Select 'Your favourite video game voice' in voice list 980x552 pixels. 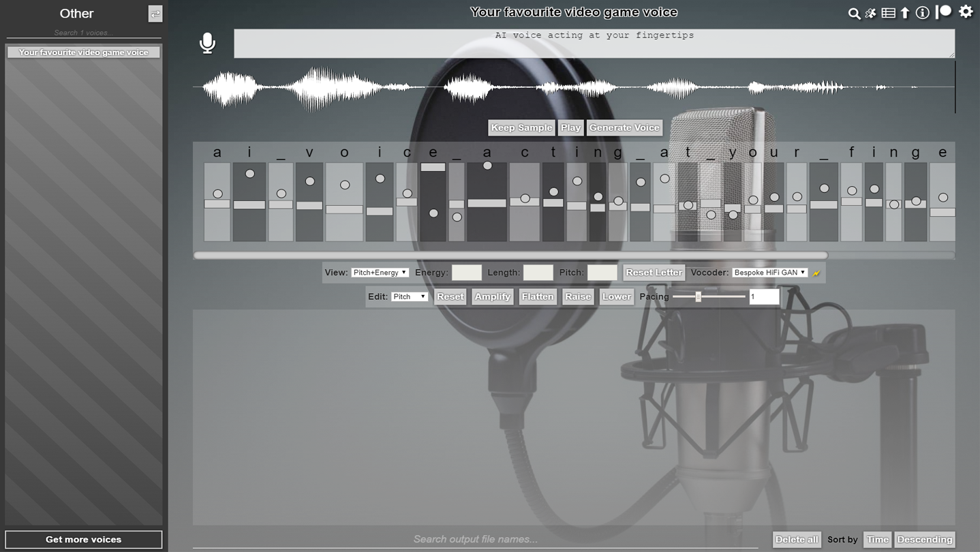[84, 52]
